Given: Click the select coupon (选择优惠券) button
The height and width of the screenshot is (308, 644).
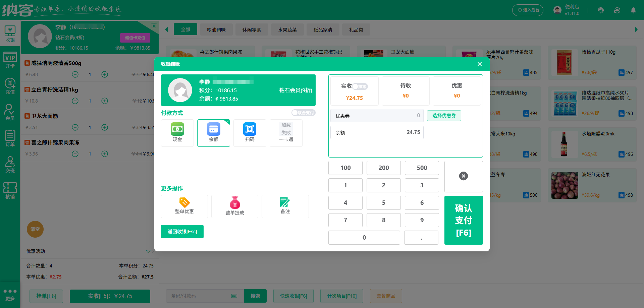Looking at the screenshot, I should tap(444, 116).
